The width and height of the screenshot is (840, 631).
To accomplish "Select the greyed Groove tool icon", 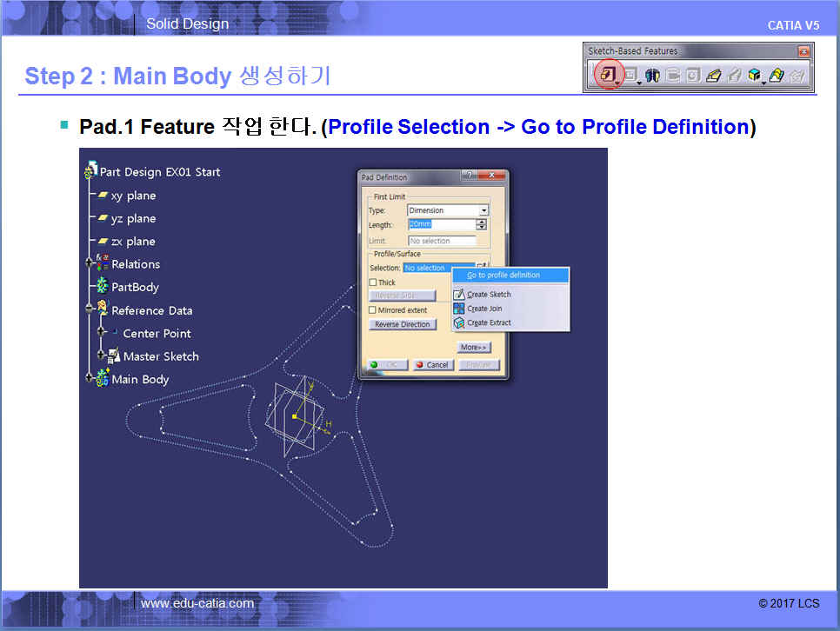I will click(673, 75).
